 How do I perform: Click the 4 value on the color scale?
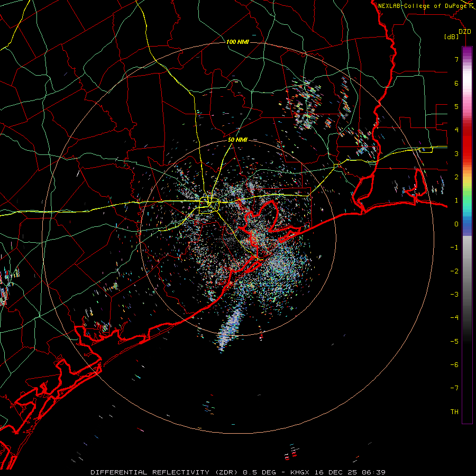click(x=456, y=130)
